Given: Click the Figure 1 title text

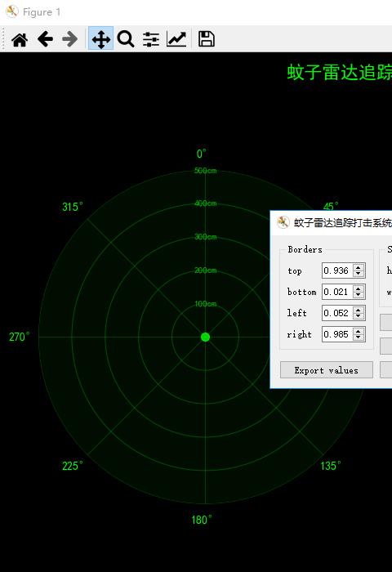Looking at the screenshot, I should pyautogui.click(x=41, y=12).
